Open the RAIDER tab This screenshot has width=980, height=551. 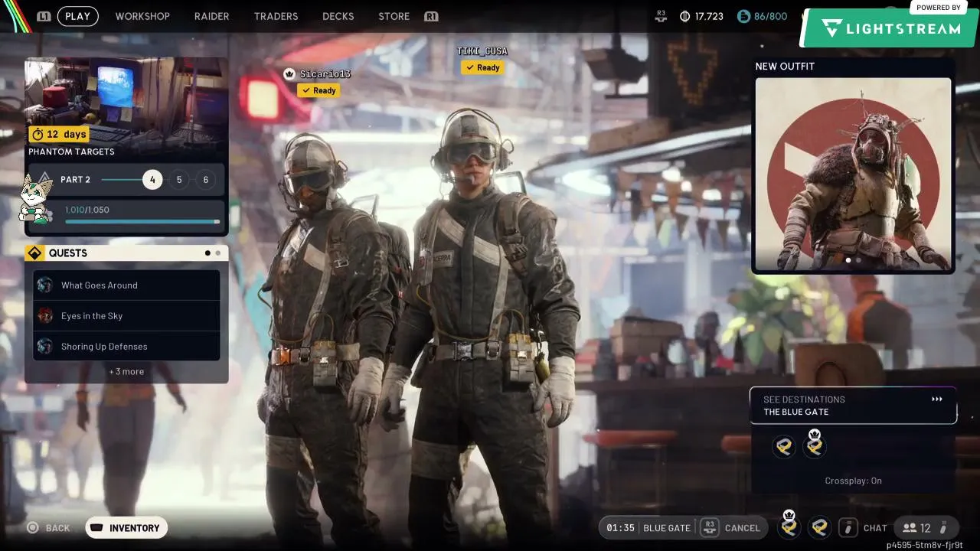(211, 16)
